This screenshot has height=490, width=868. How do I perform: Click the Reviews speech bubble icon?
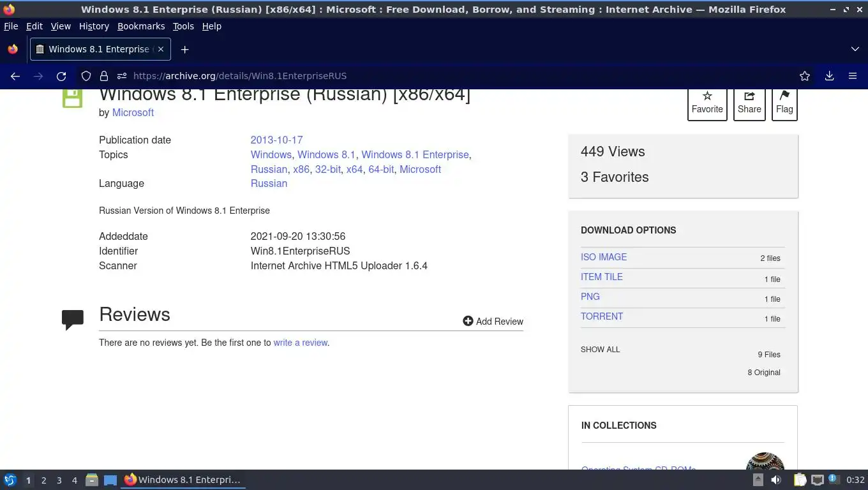[72, 319]
